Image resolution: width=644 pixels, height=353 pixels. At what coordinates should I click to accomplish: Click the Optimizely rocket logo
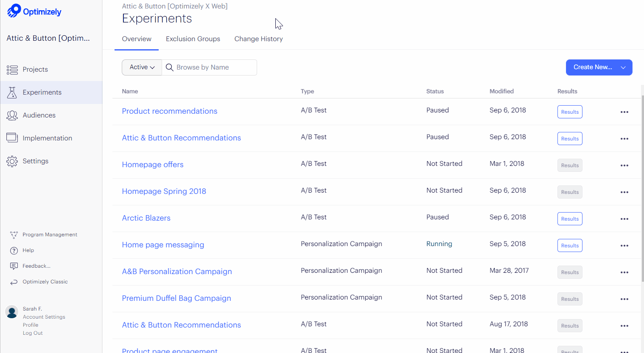click(x=14, y=11)
